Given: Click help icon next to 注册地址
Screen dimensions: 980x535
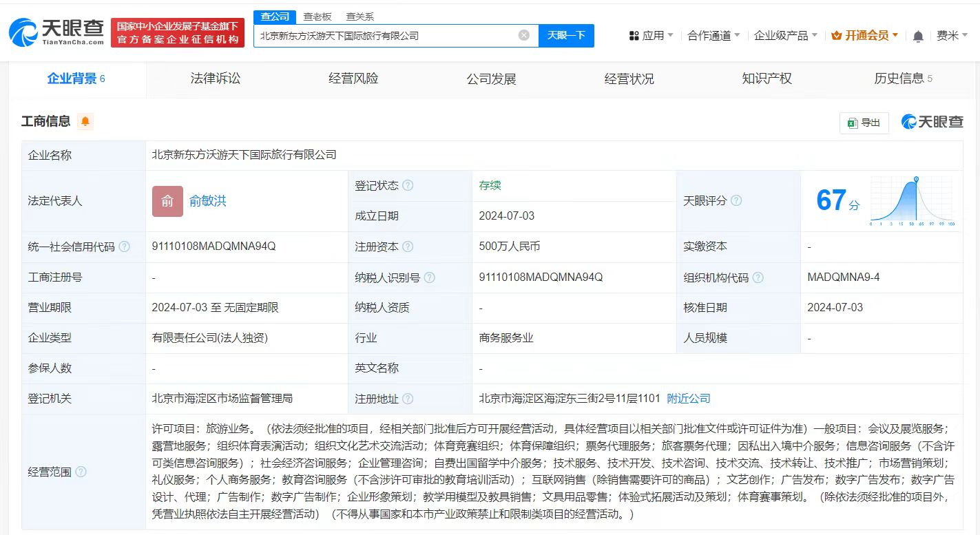Looking at the screenshot, I should click(408, 399).
